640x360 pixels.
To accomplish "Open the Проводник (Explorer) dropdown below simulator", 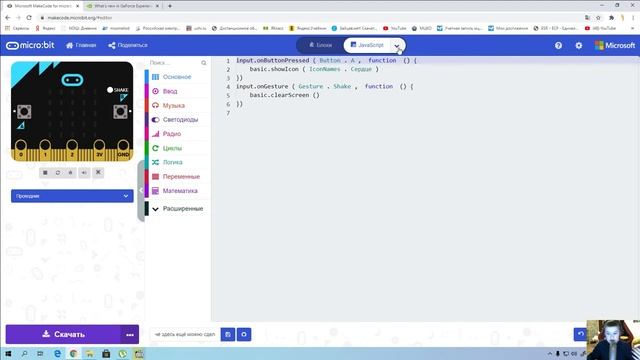I will [x=72, y=196].
